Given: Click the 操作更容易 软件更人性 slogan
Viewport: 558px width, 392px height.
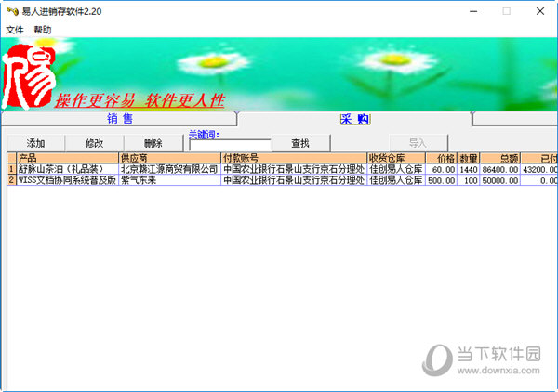Looking at the screenshot, I should (139, 100).
